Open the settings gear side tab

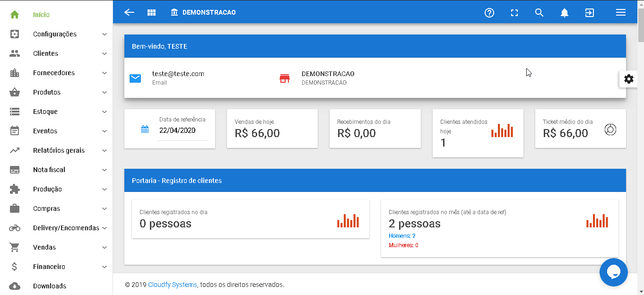click(x=629, y=79)
